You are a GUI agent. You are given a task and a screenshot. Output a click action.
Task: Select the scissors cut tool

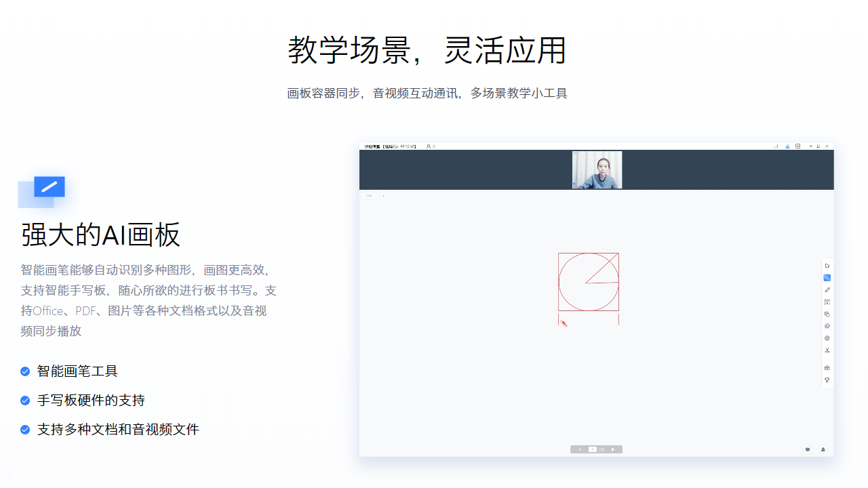click(827, 350)
